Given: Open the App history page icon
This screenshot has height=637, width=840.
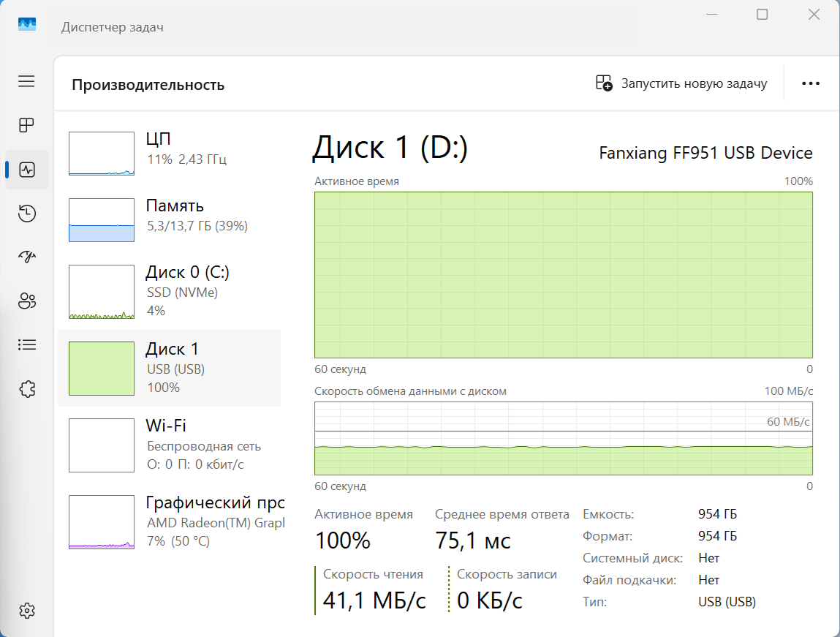Looking at the screenshot, I should click(26, 214).
